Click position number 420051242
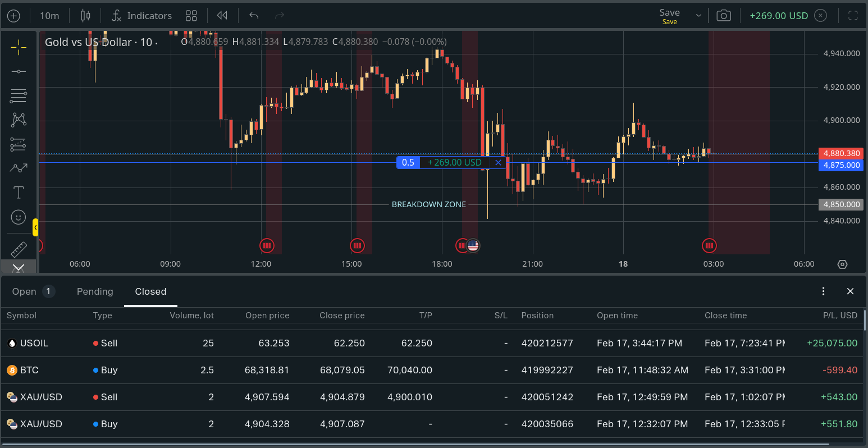868x448 pixels. tap(547, 397)
